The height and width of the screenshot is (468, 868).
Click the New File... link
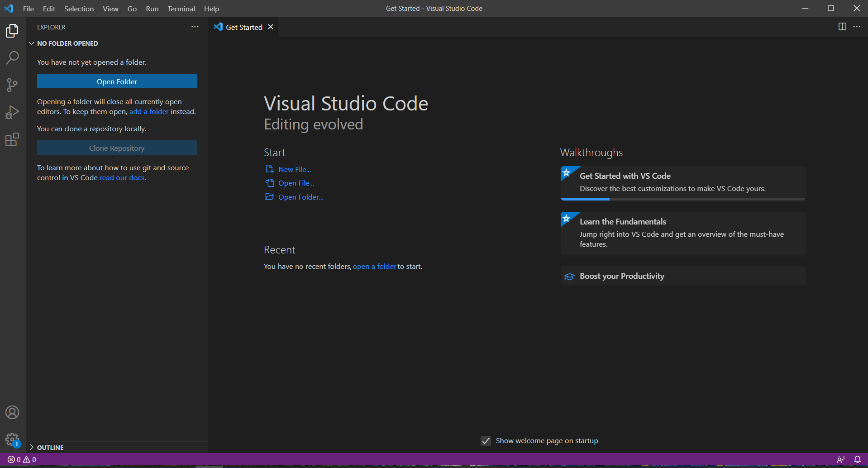click(295, 169)
